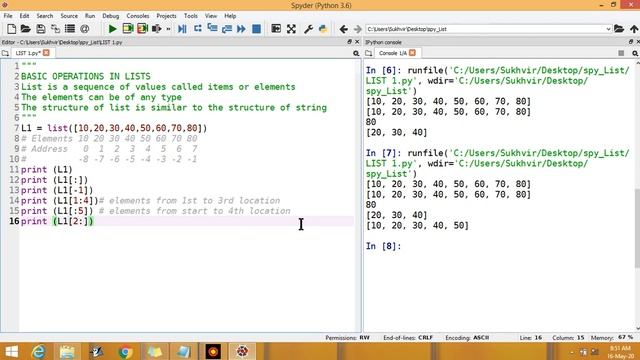Continue debugger execution until next breakpoint

(x=241, y=29)
